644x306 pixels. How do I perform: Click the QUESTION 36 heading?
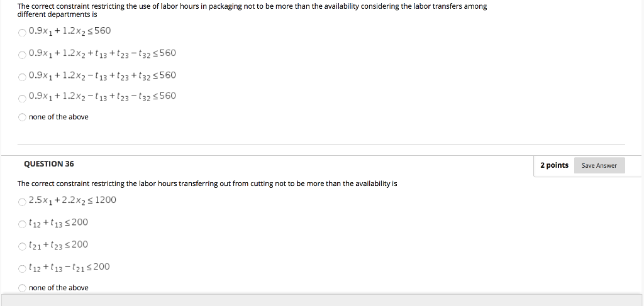pyautogui.click(x=49, y=164)
